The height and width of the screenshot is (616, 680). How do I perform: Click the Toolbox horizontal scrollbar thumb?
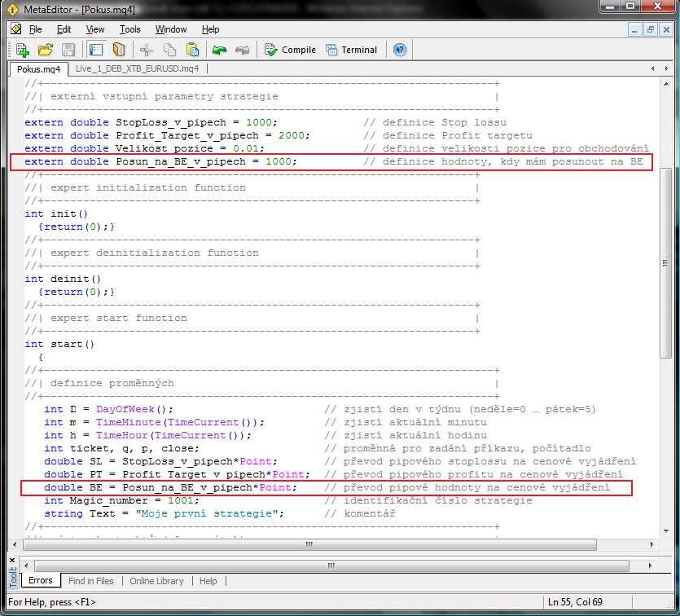point(331,565)
